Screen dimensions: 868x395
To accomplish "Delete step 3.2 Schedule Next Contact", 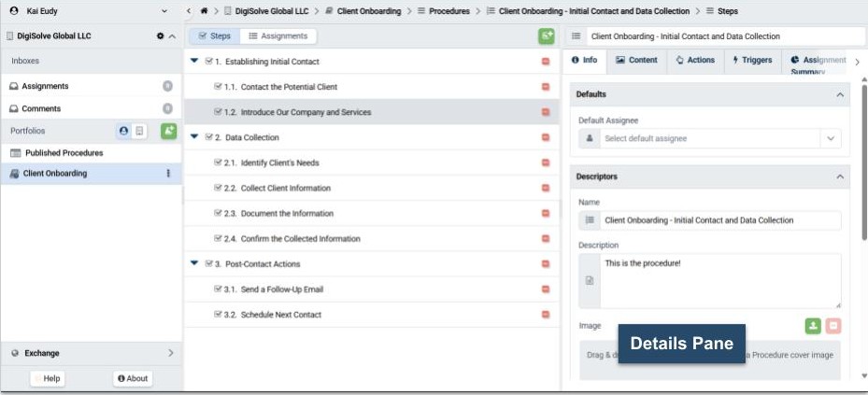I will tap(546, 315).
